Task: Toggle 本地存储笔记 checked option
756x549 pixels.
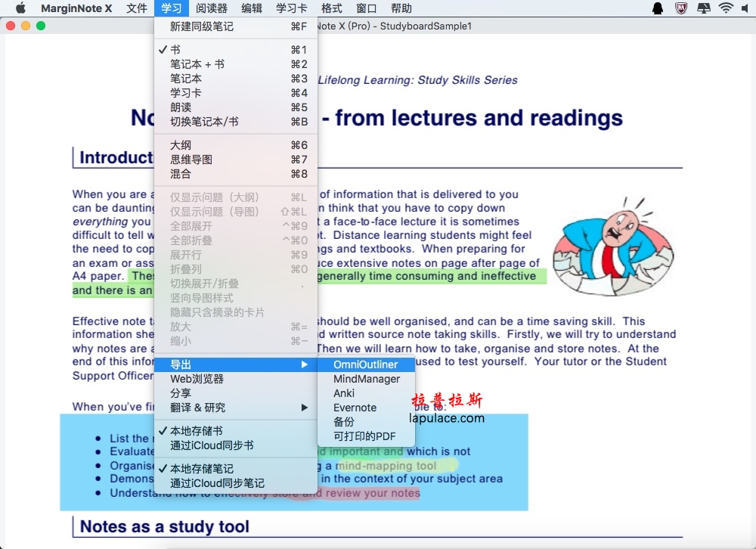Action: [201, 469]
